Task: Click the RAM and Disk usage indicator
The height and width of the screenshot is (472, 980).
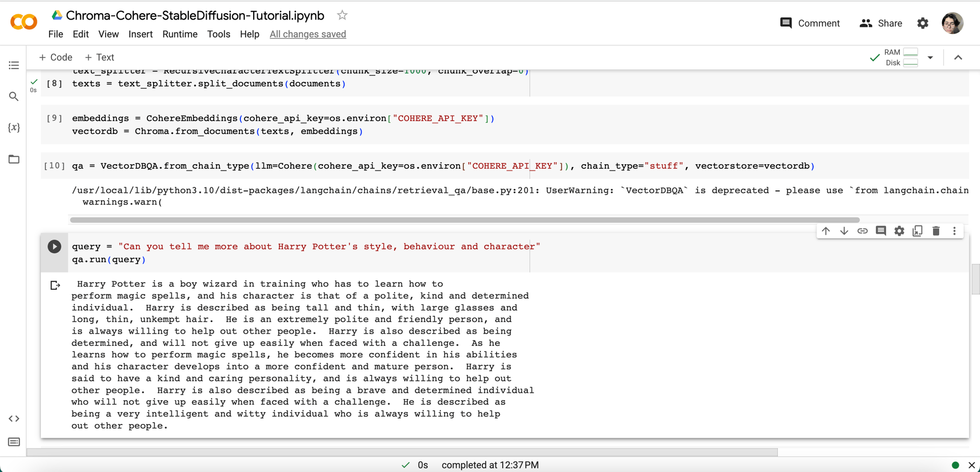Action: [x=901, y=58]
